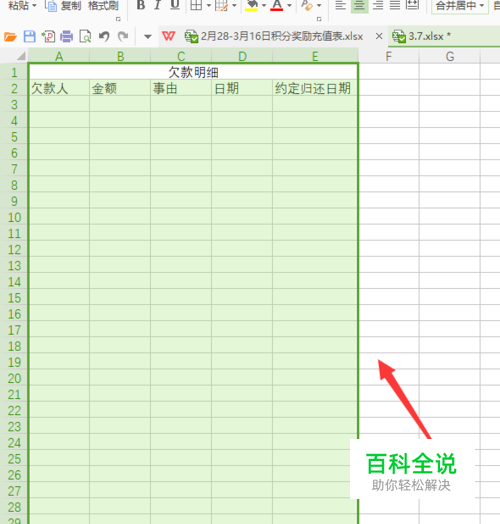
Task: Select column B header
Action: click(x=120, y=56)
